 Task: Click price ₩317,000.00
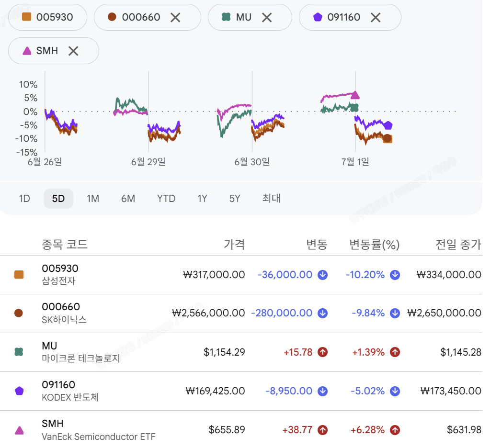coord(214,275)
